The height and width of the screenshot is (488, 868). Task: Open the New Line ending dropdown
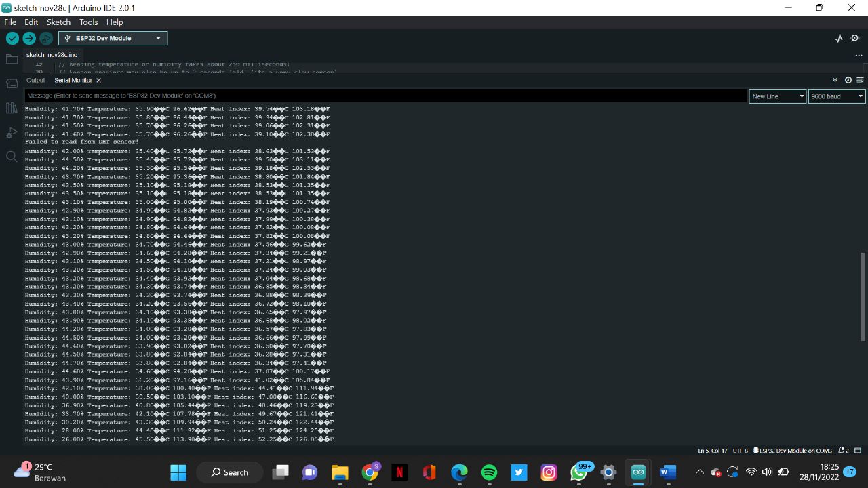pos(777,96)
